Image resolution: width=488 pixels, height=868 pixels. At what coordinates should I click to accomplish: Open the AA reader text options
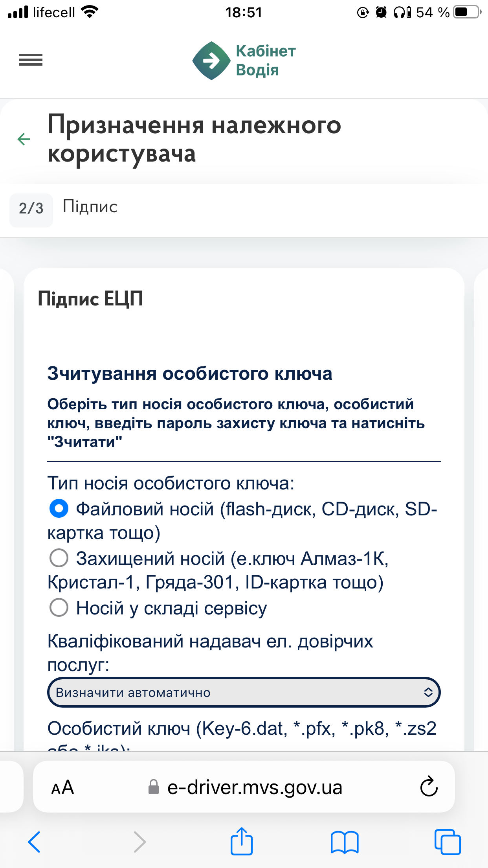(62, 787)
